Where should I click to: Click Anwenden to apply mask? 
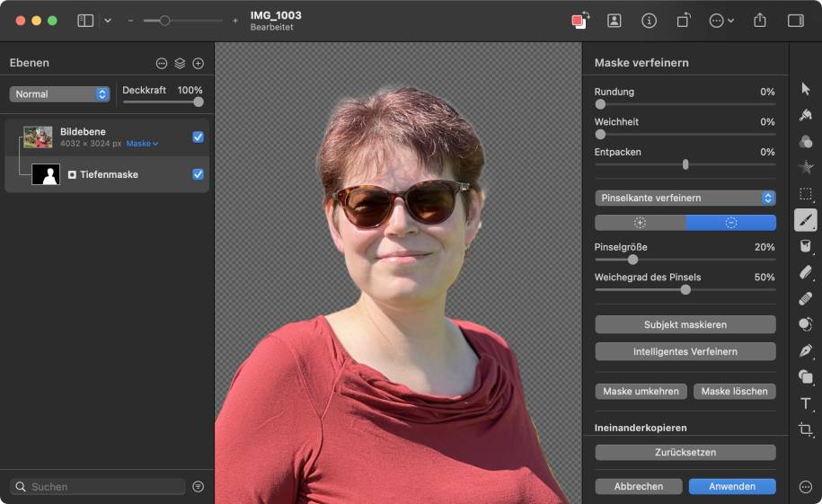[732, 486]
